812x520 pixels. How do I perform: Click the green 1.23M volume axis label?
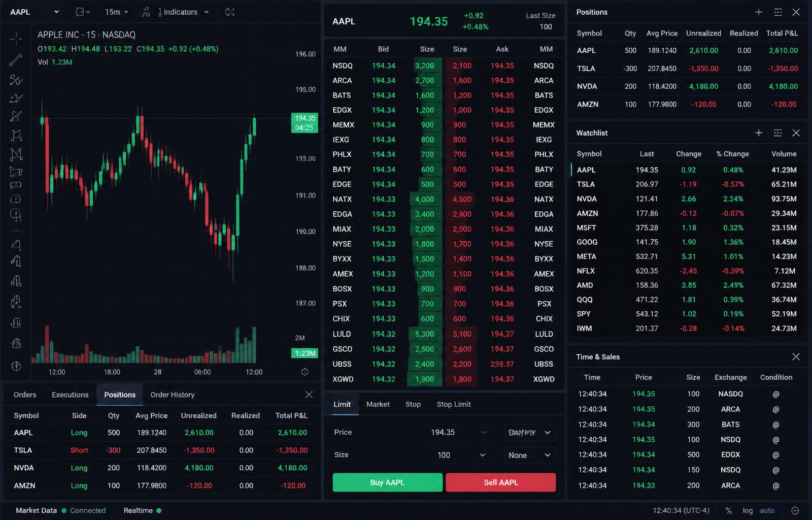[x=304, y=353]
